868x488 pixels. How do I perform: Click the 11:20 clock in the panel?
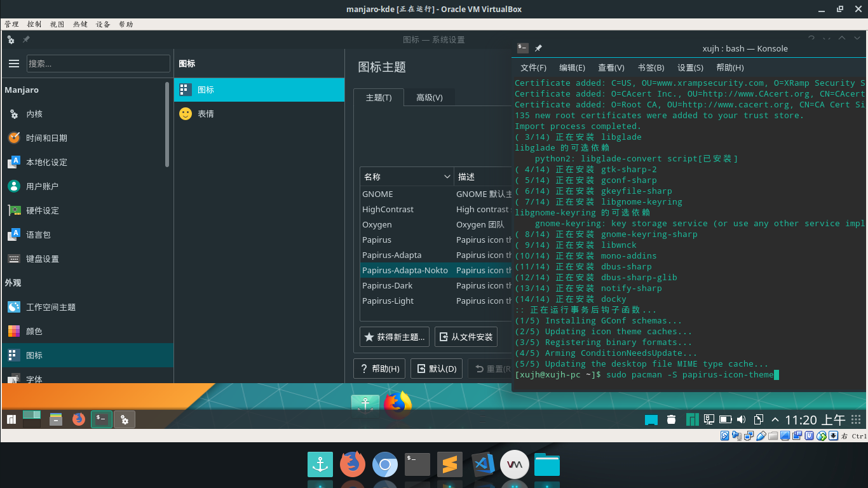coord(815,420)
